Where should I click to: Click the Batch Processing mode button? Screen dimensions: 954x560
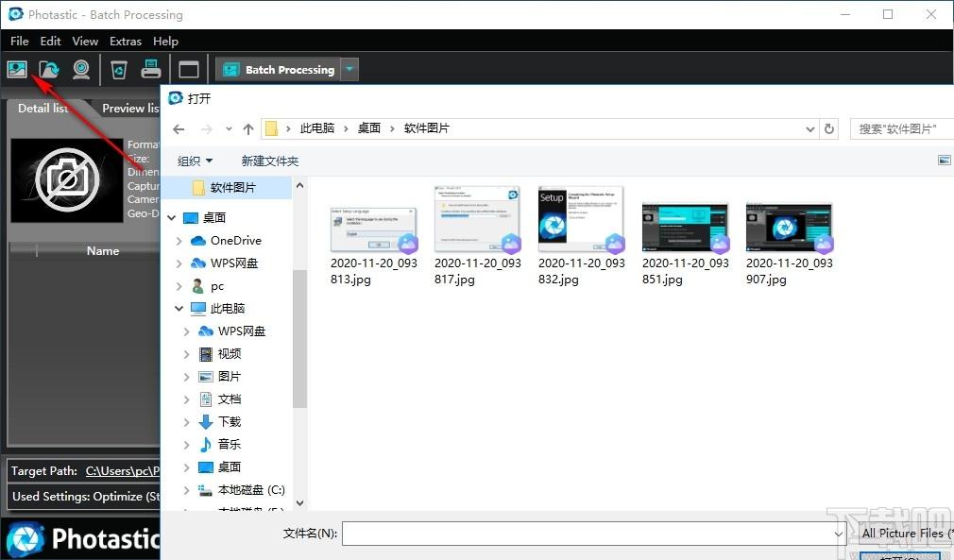pos(279,69)
